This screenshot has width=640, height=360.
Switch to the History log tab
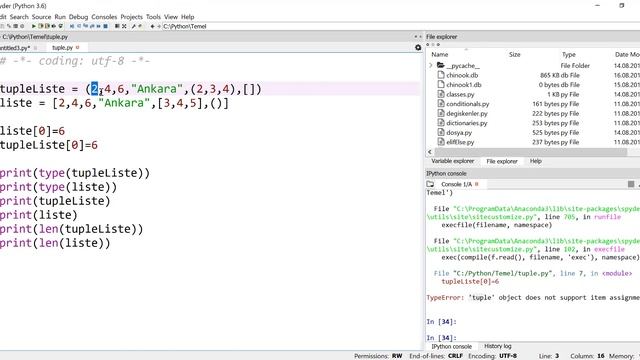point(498,346)
